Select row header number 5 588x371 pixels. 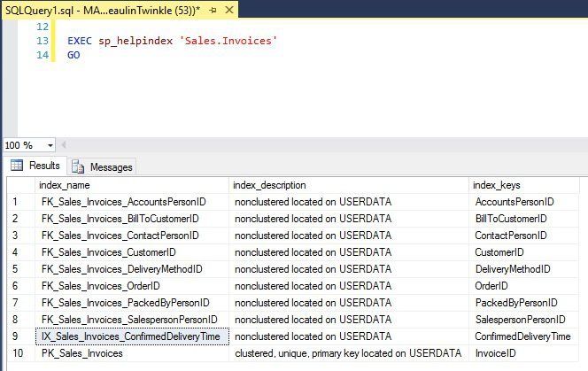coord(21,269)
